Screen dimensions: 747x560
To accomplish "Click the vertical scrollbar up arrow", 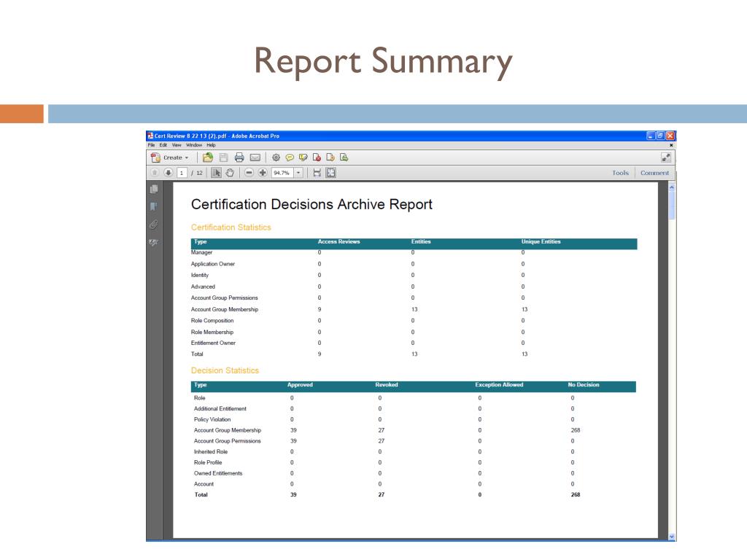I will (672, 187).
